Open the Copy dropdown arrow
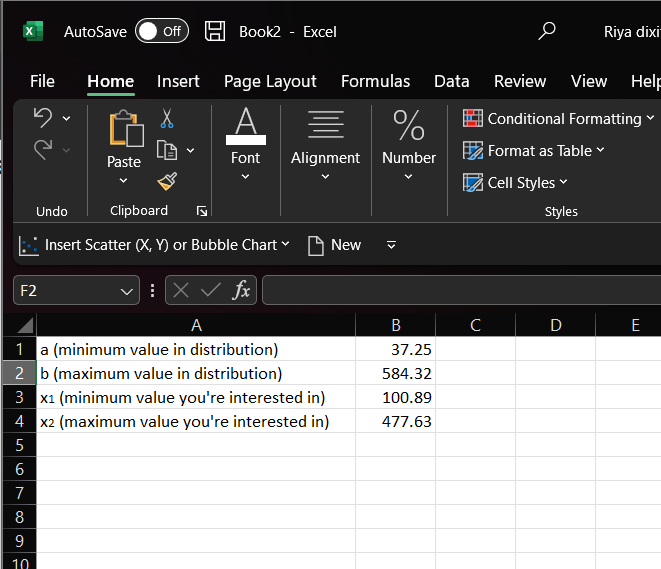The image size is (661, 569). [191, 151]
